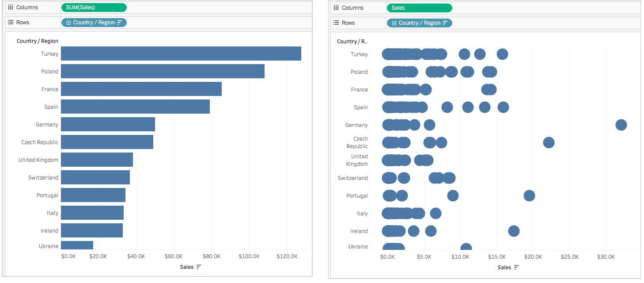
Task: Expand the right Country / Region pill hierarchy
Action: [394, 23]
